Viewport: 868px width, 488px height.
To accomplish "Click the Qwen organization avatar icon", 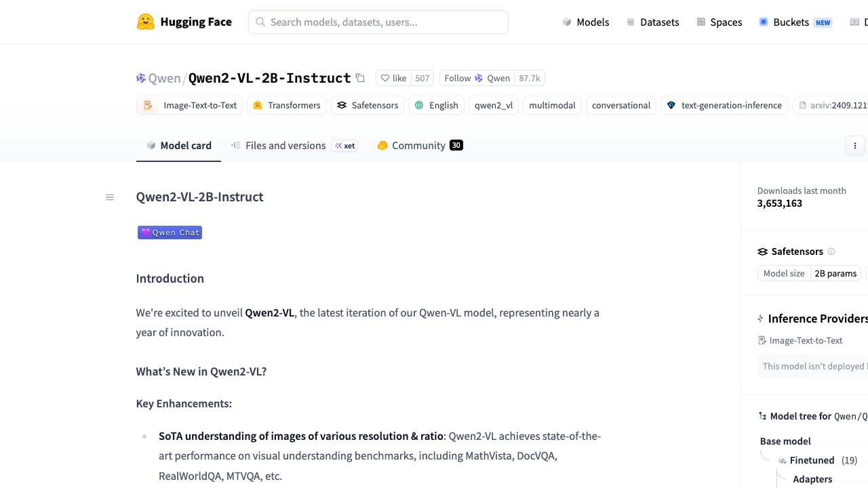I will (x=141, y=78).
